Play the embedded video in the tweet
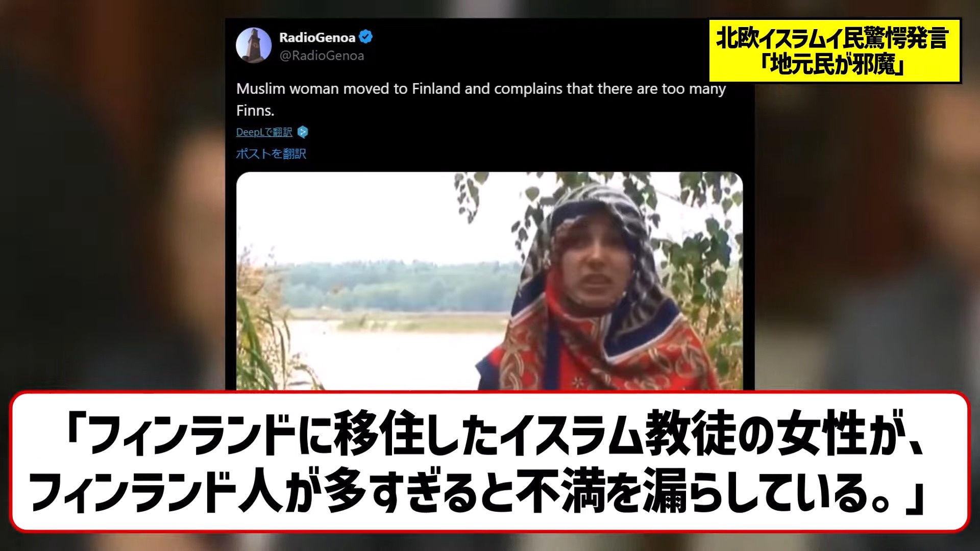The width and height of the screenshot is (980, 551). [489, 282]
